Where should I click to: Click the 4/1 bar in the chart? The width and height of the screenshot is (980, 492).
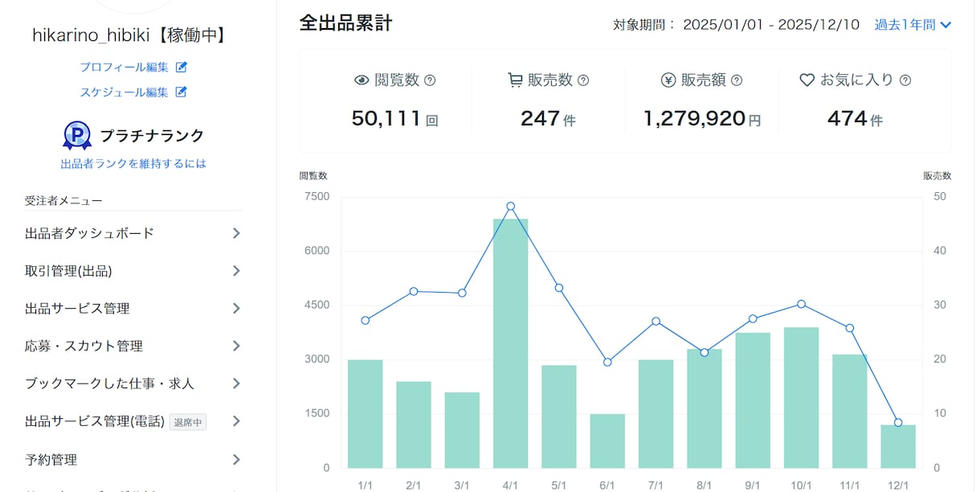point(510,343)
